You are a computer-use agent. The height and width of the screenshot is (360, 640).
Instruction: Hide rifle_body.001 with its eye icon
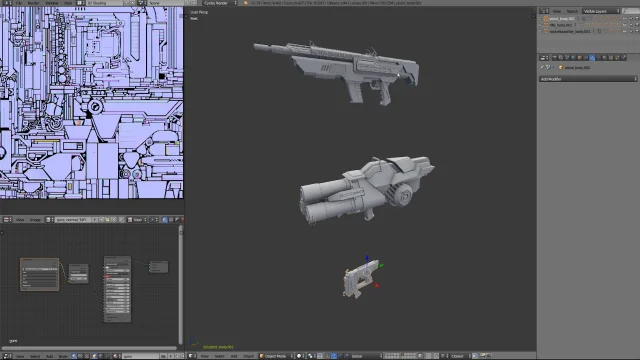coord(624,25)
